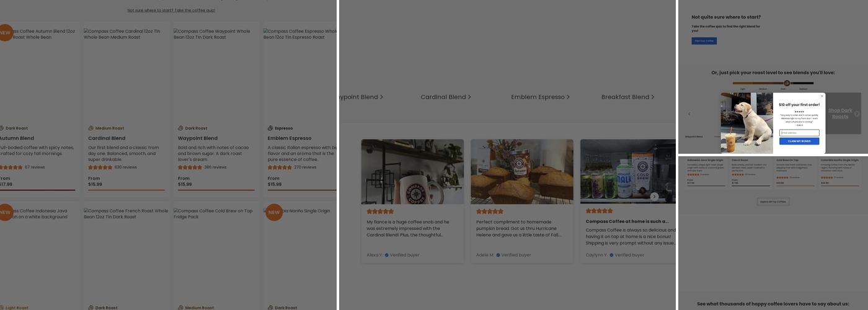Open the Shop Dark Roasts link
The width and height of the screenshot is (868, 310).
click(x=840, y=113)
